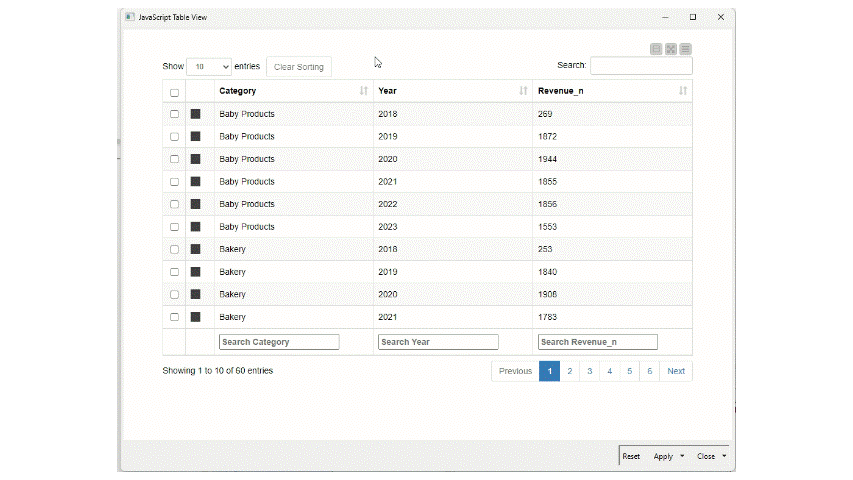
Task: Toggle the select-all checkbox in the table header
Action: coord(174,92)
